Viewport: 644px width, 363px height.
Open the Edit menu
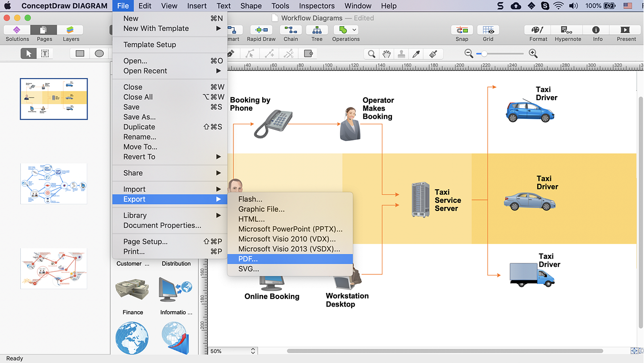pyautogui.click(x=145, y=6)
